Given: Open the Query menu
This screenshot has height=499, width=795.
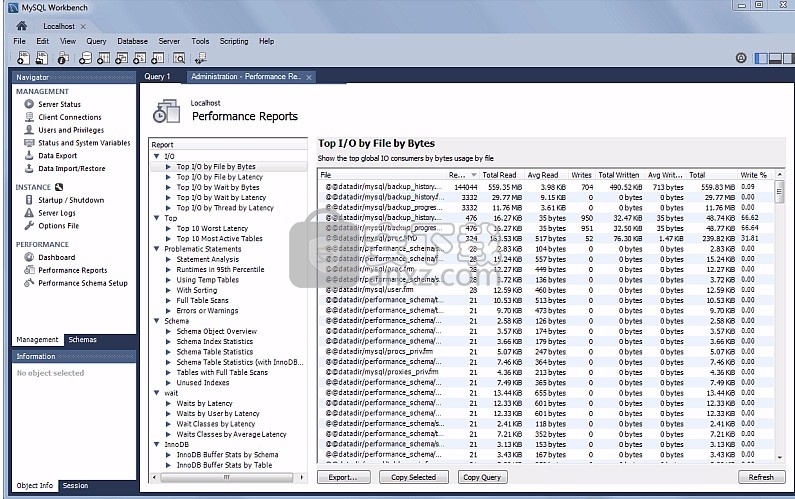Looking at the screenshot, I should [96, 41].
